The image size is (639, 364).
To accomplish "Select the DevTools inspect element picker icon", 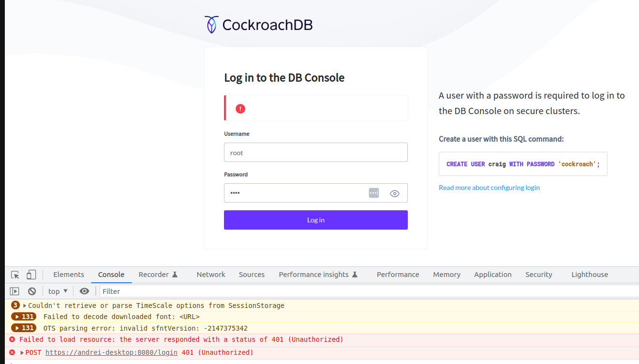I will 15,275.
